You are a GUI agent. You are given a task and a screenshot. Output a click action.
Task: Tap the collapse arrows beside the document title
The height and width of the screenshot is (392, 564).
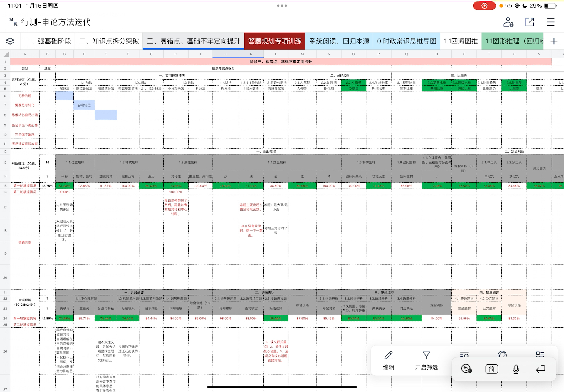pyautogui.click(x=13, y=22)
